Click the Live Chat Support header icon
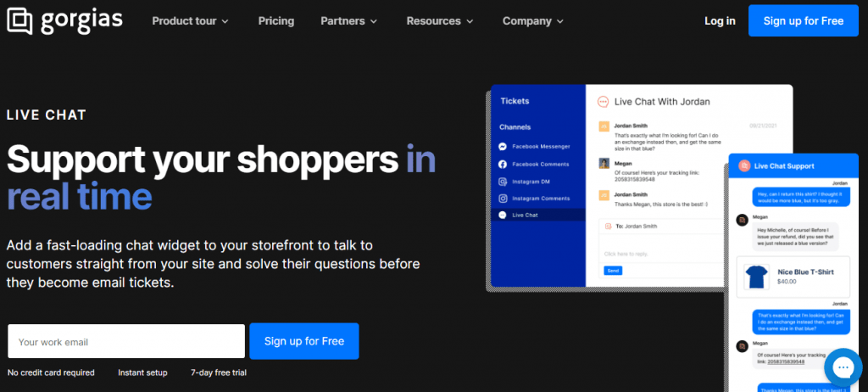868x392 pixels. (x=744, y=165)
